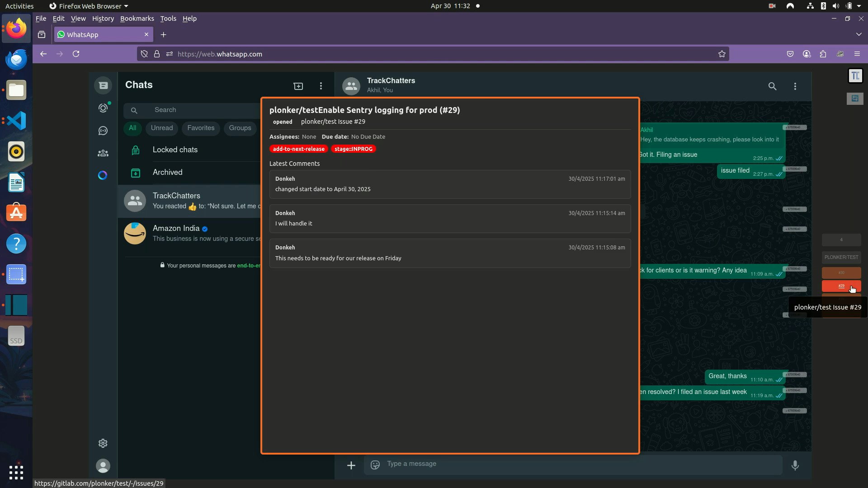Viewport: 868px width, 488px height.
Task: Click the microphone voice message icon
Action: [x=795, y=465]
